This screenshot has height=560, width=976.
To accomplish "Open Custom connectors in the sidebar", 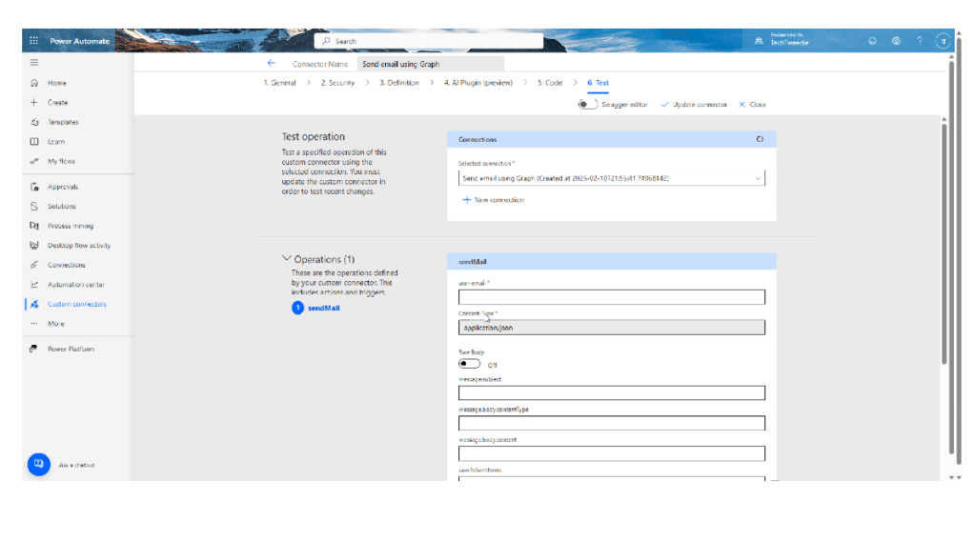I will click(x=76, y=304).
